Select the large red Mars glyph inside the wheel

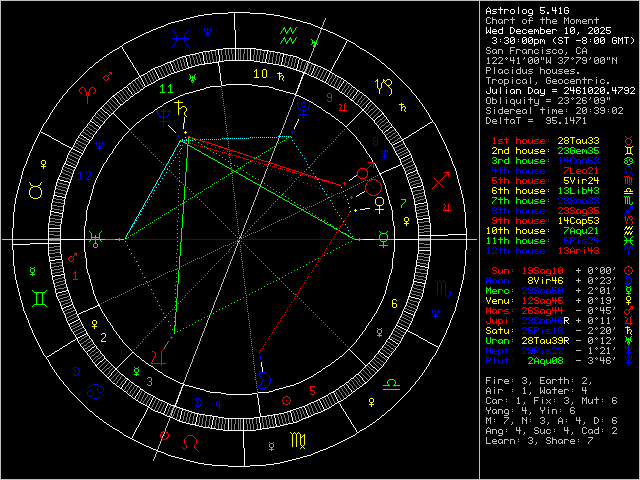[365, 170]
